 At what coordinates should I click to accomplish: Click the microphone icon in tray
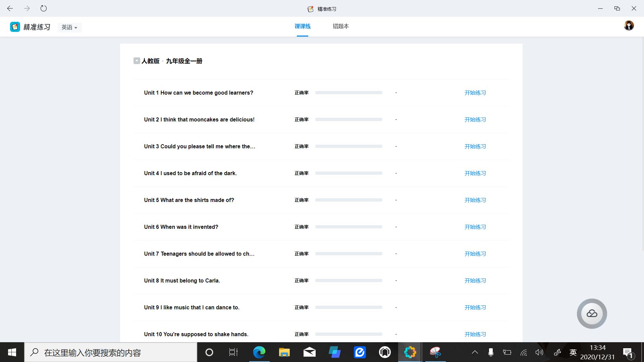(491, 352)
